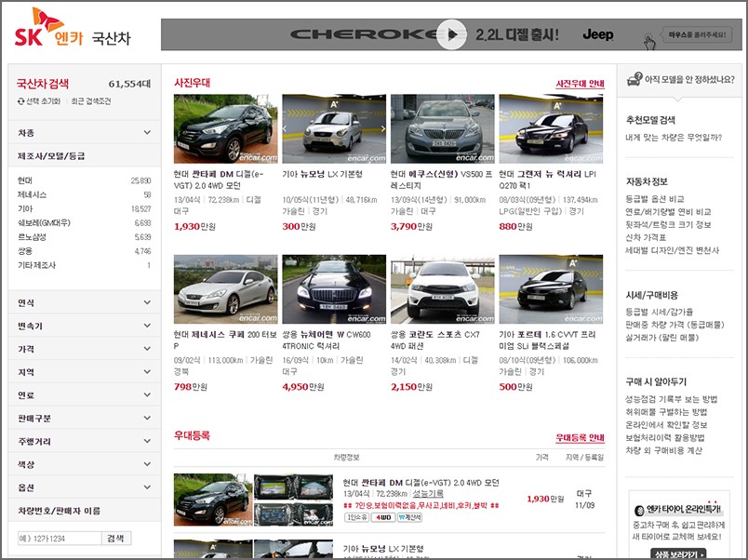Play the Cherokee banner video
The height and width of the screenshot is (560, 748).
click(451, 34)
